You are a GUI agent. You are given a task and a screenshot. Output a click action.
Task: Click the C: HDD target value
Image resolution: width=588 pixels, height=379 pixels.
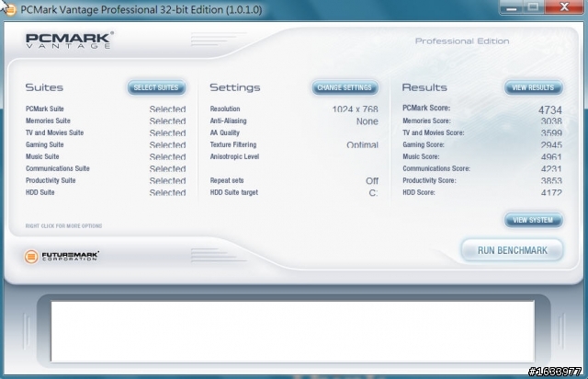click(373, 193)
